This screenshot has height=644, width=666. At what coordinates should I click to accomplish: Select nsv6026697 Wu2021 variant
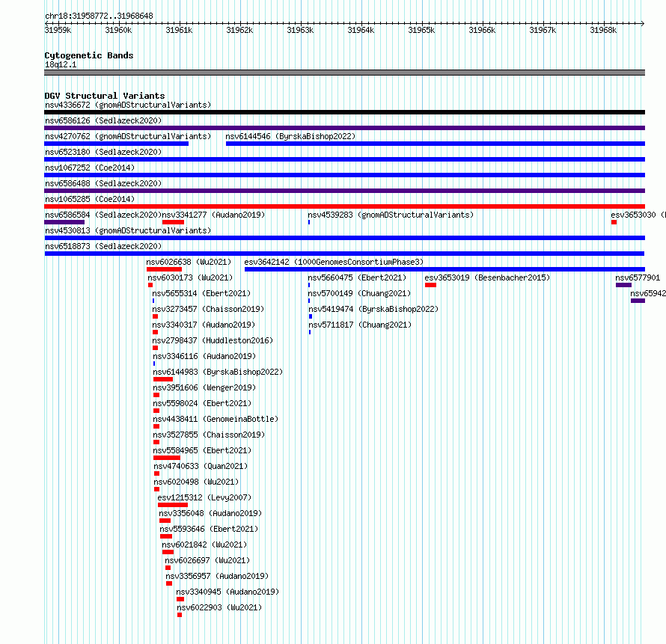click(x=207, y=560)
